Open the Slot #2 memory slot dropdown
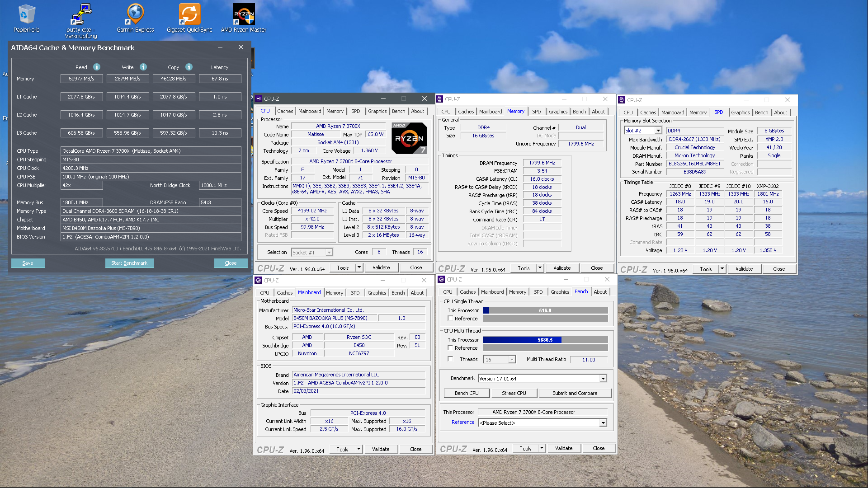The width and height of the screenshot is (868, 488). 658,131
